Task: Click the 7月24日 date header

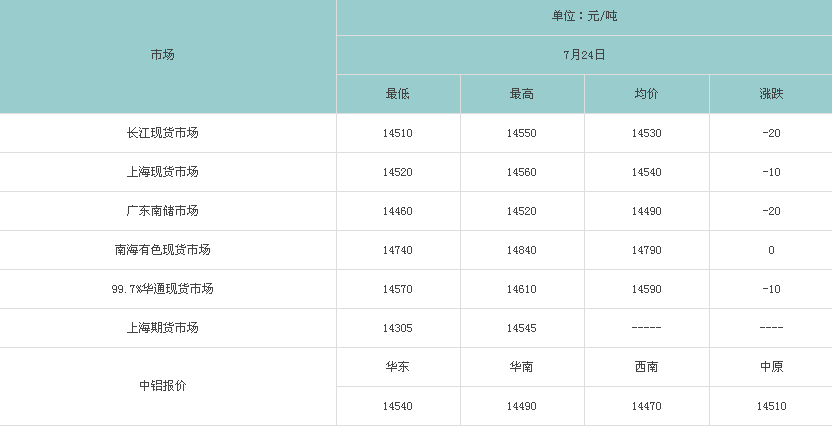Action: (x=584, y=55)
